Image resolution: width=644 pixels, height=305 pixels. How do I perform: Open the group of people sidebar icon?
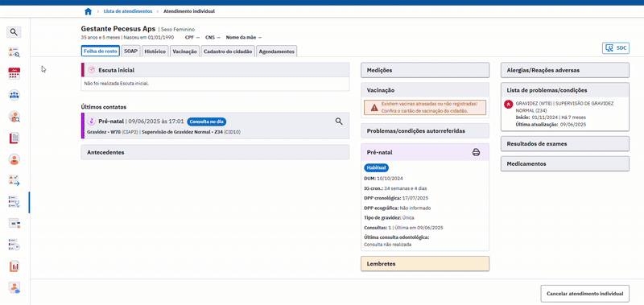click(x=14, y=95)
